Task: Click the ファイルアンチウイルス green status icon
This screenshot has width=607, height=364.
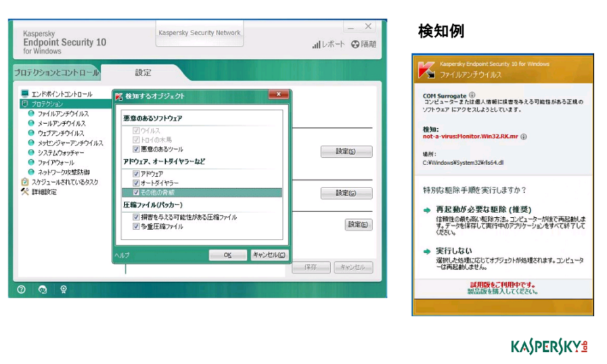Action: [31, 114]
